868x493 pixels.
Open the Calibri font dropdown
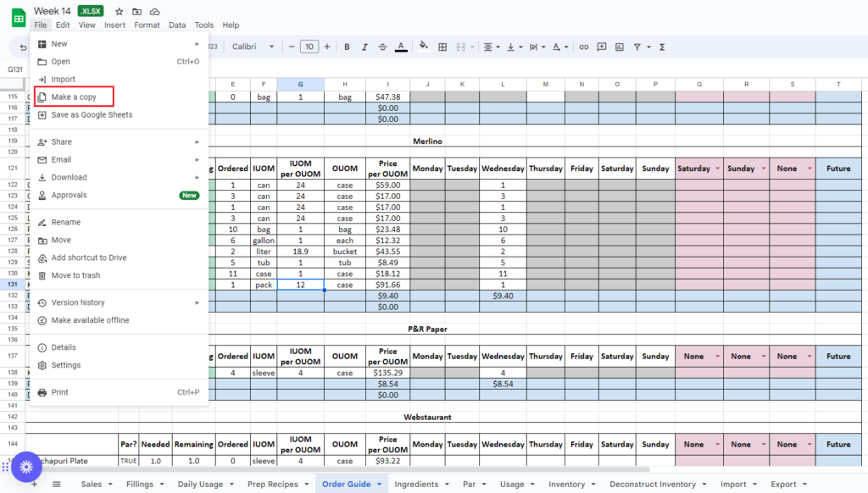253,47
